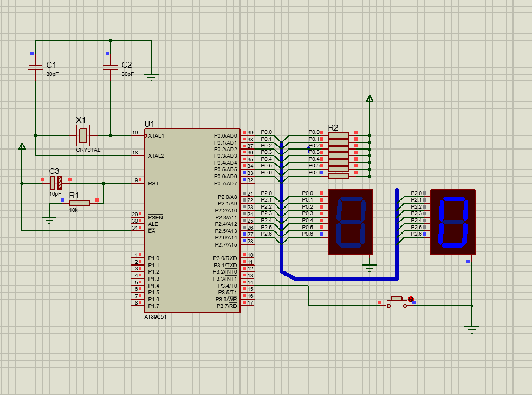
Task: Click the 'P2.0/A8' pin name
Action: coord(228,197)
